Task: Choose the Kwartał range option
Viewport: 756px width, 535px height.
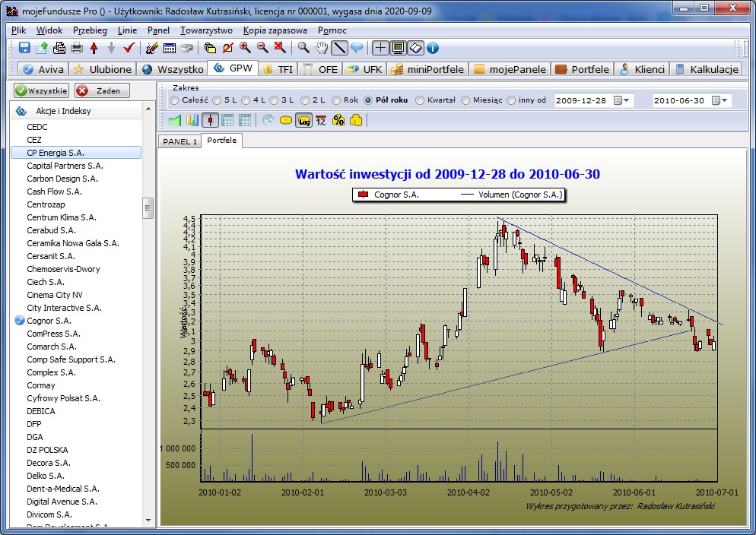Action: pyautogui.click(x=421, y=100)
